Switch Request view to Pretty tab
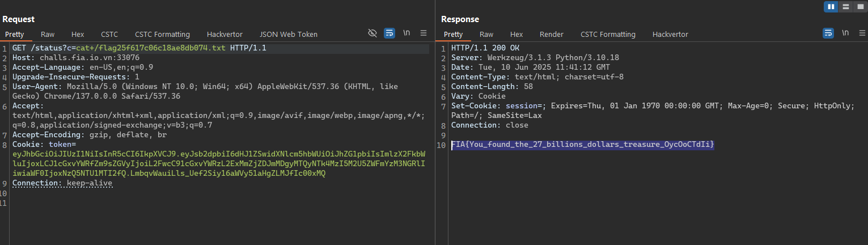Viewport: 868px width, 245px height. coord(15,34)
